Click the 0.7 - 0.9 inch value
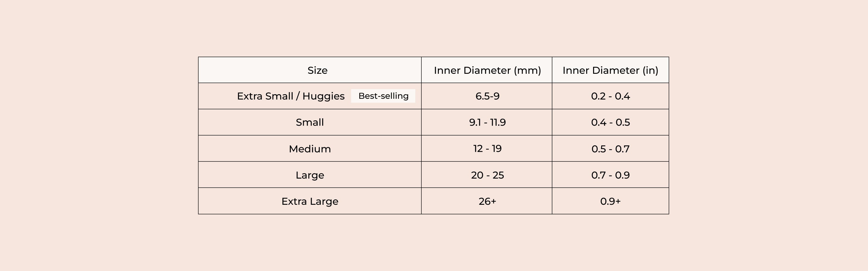The width and height of the screenshot is (868, 271). pyautogui.click(x=610, y=175)
